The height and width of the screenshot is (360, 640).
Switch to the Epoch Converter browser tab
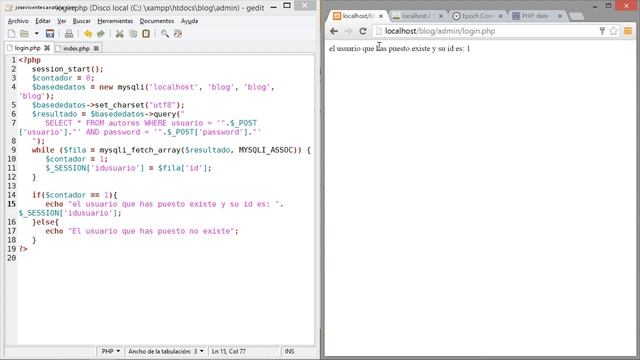pos(477,16)
